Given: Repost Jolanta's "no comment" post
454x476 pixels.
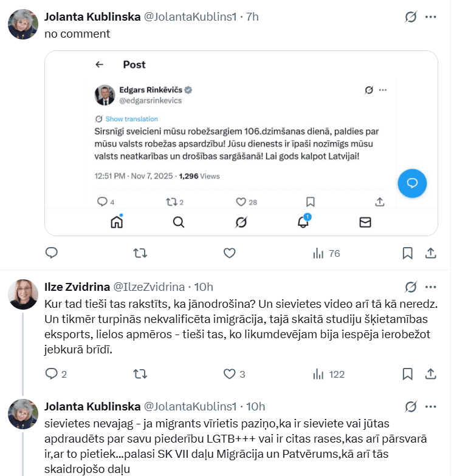Looking at the screenshot, I should coord(140,253).
